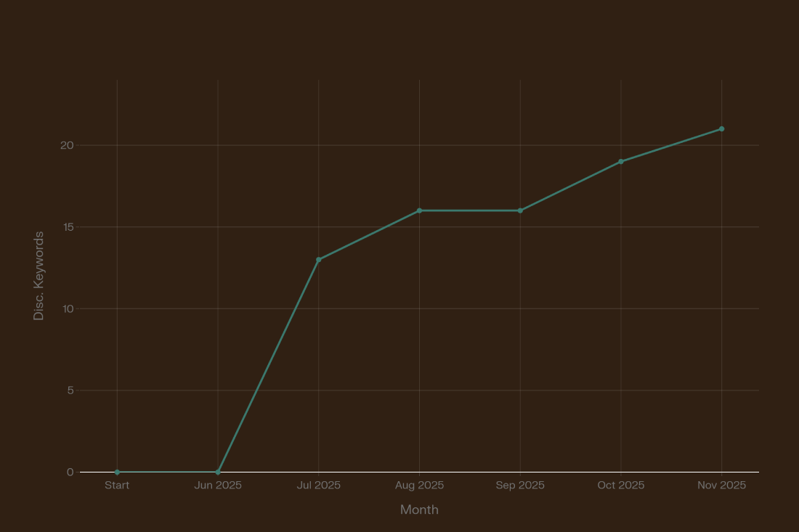Image resolution: width=799 pixels, height=532 pixels.
Task: Click the 'Jun 2025' x-axis label
Action: pos(218,486)
